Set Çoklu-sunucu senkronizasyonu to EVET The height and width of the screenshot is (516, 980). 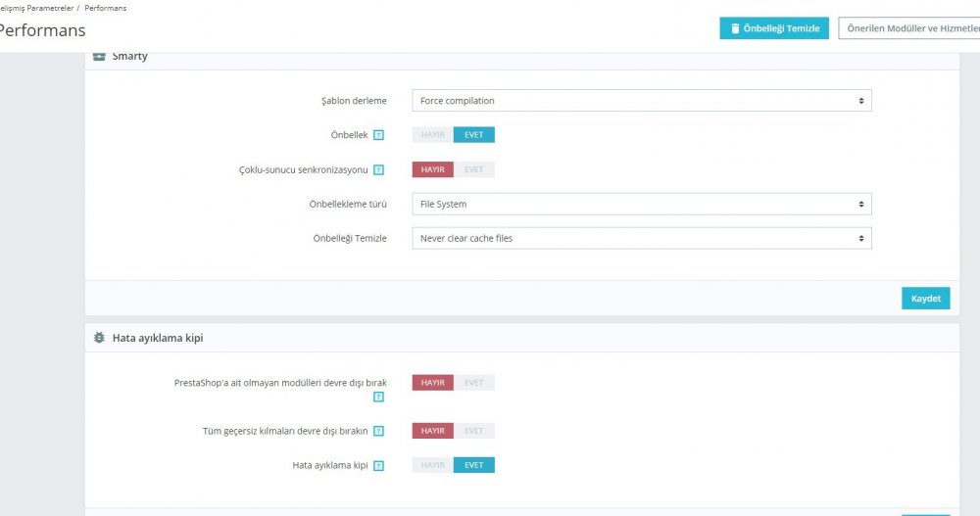[x=473, y=170]
